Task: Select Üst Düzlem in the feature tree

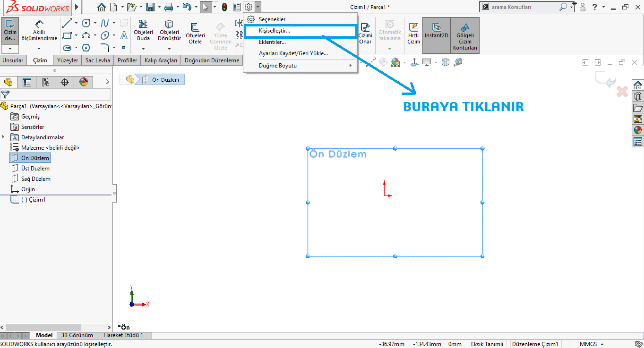Action: (35, 169)
